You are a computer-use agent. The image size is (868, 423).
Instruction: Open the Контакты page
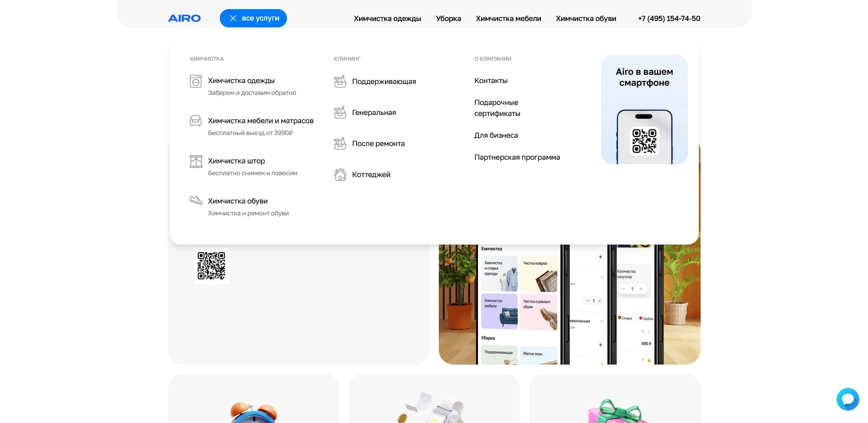(491, 81)
